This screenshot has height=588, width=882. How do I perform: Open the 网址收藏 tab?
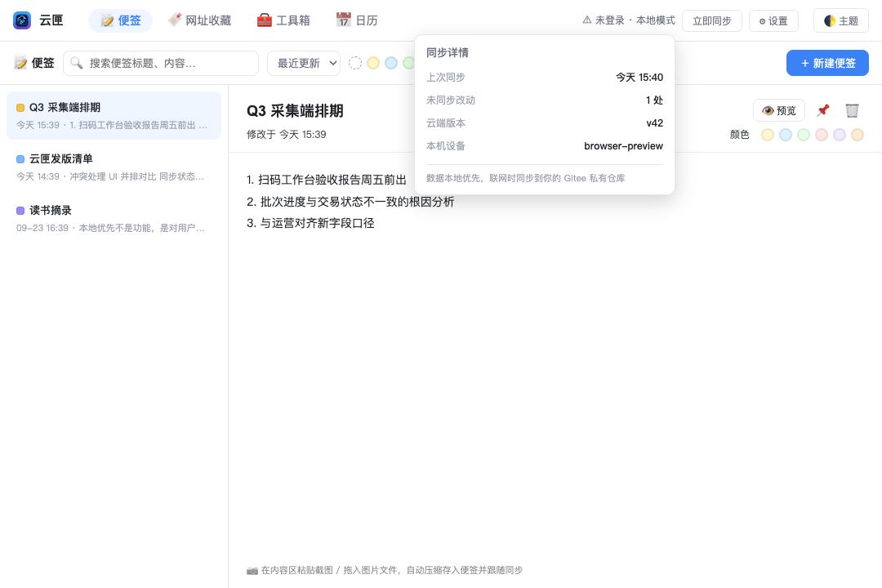200,20
